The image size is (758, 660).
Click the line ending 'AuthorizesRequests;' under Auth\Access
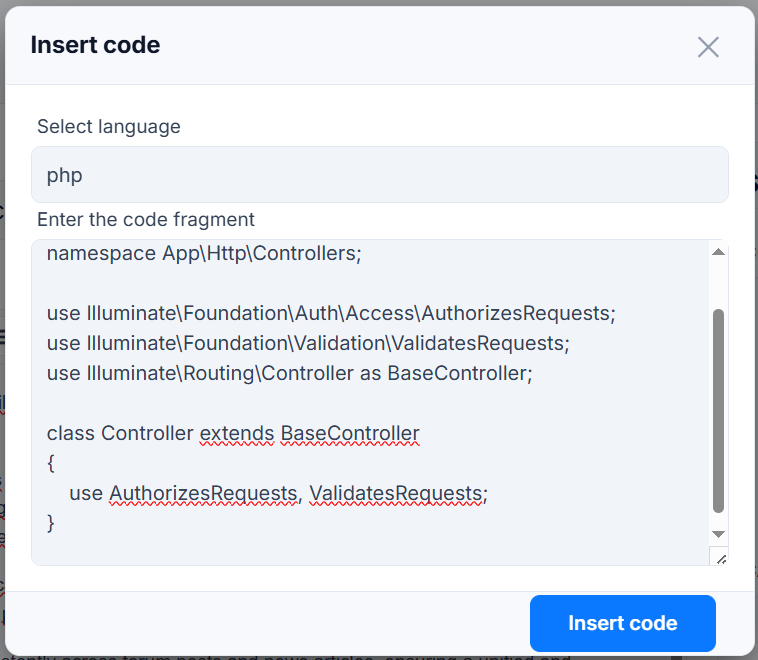point(331,313)
